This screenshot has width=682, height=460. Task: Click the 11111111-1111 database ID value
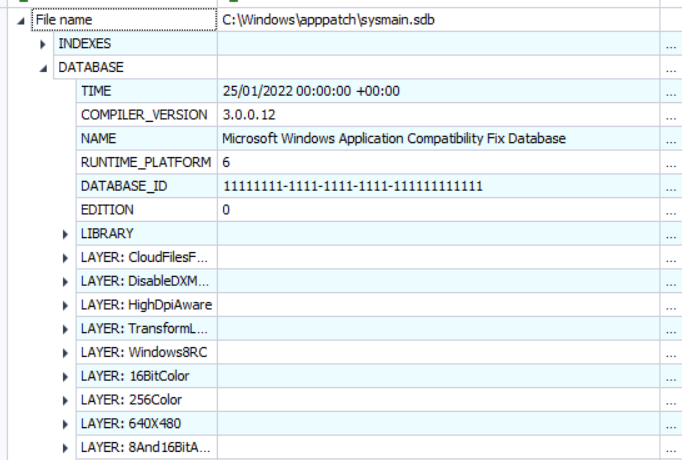tap(352, 186)
